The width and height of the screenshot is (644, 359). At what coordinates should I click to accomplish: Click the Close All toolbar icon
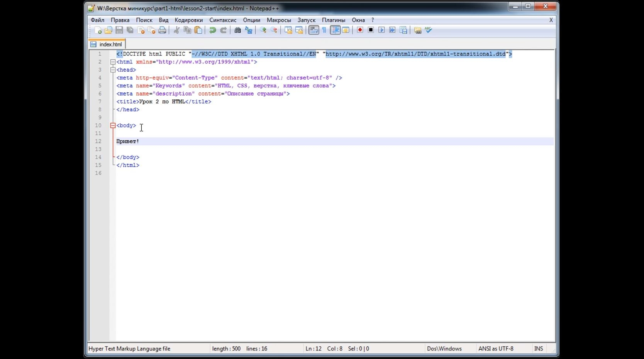pyautogui.click(x=152, y=30)
